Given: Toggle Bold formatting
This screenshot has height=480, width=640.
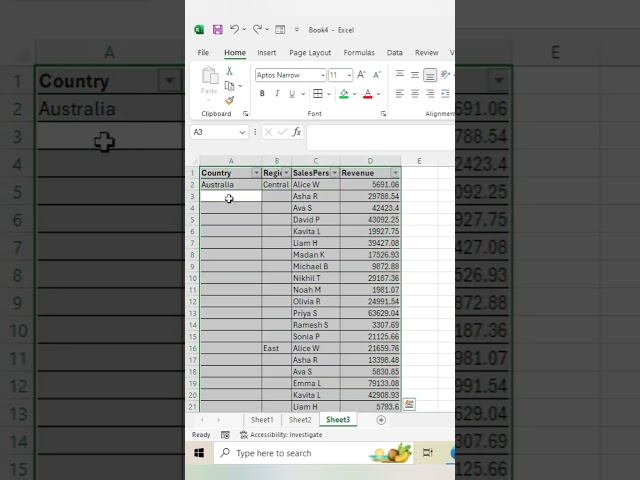Looking at the screenshot, I should 262,94.
